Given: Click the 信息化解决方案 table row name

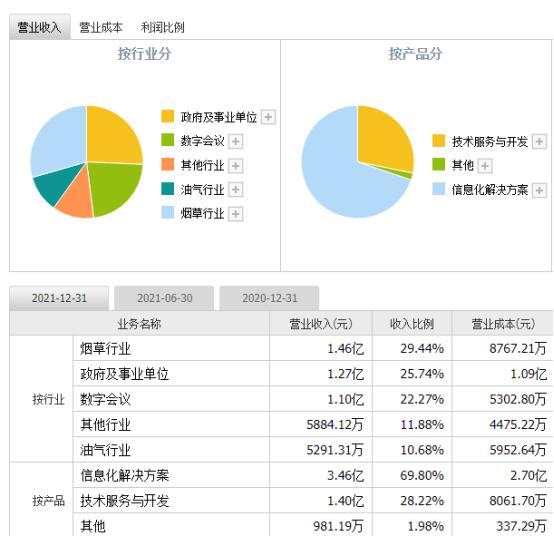Looking at the screenshot, I should coord(124,476).
